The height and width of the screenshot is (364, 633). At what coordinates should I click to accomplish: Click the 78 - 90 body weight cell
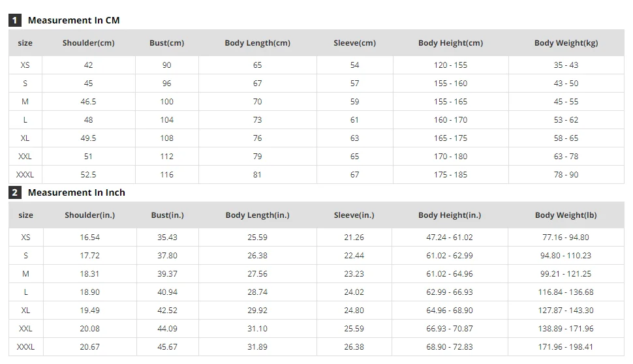(x=566, y=175)
